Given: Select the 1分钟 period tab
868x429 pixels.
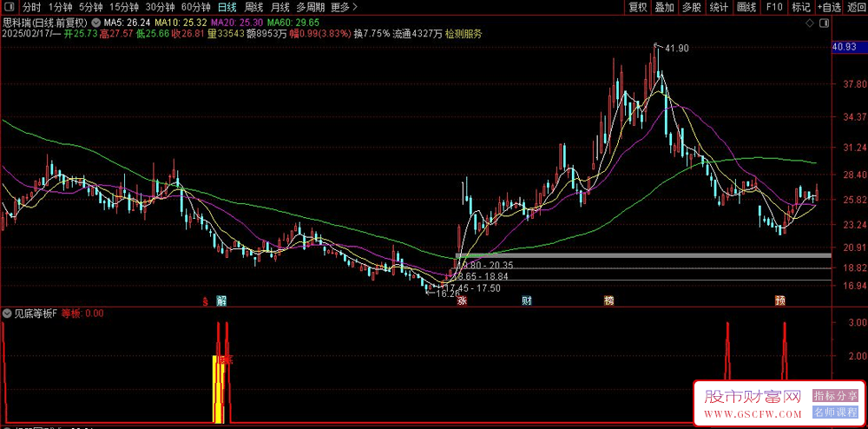Looking at the screenshot, I should click(x=60, y=7).
